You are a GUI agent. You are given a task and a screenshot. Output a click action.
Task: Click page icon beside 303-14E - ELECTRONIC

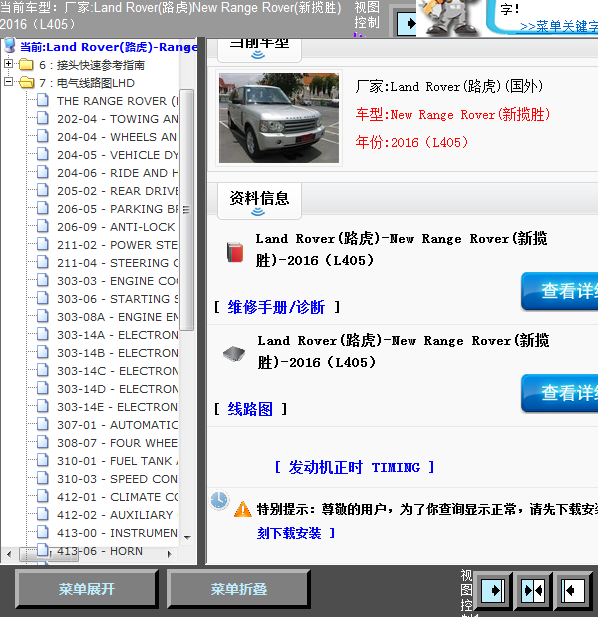tap(43, 406)
